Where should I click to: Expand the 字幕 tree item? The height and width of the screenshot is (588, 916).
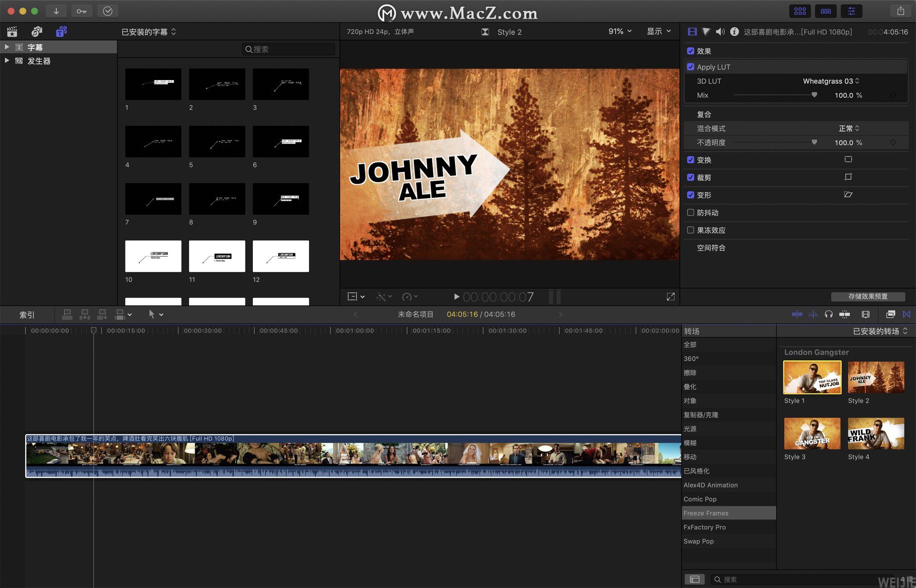pos(7,47)
